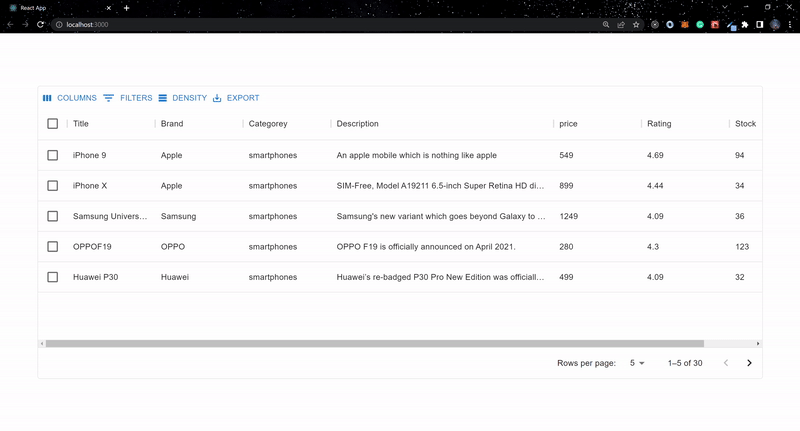Click the horizontal scrollbar of the table
This screenshot has height=431, width=800.
pyautogui.click(x=375, y=343)
